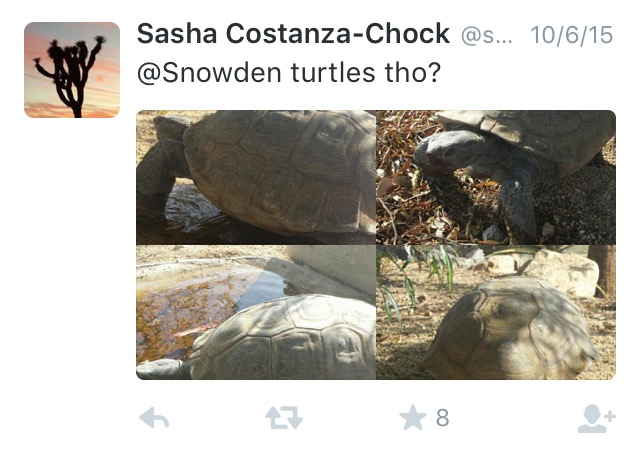Reply to Sasha's turtle tweet
The width and height of the screenshot is (640, 454).
coord(153,418)
